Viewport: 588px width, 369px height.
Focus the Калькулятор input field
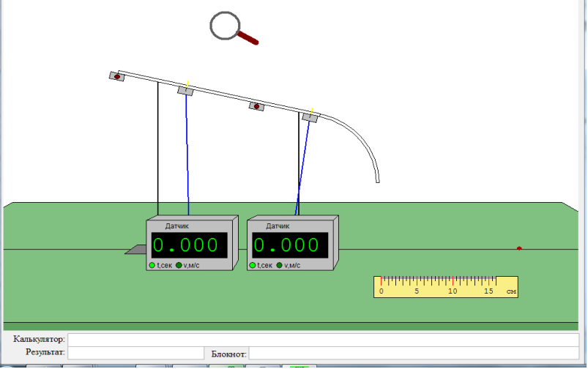[x=323, y=340]
